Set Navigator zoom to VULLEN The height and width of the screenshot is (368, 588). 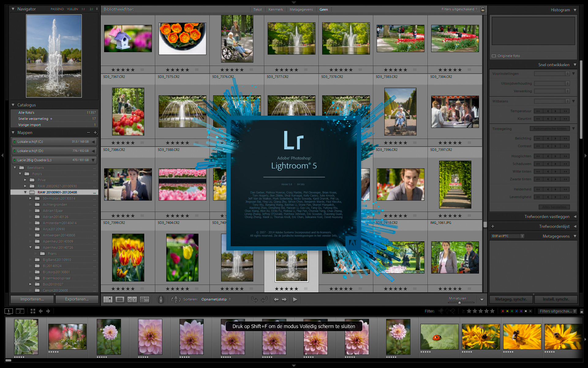click(73, 9)
